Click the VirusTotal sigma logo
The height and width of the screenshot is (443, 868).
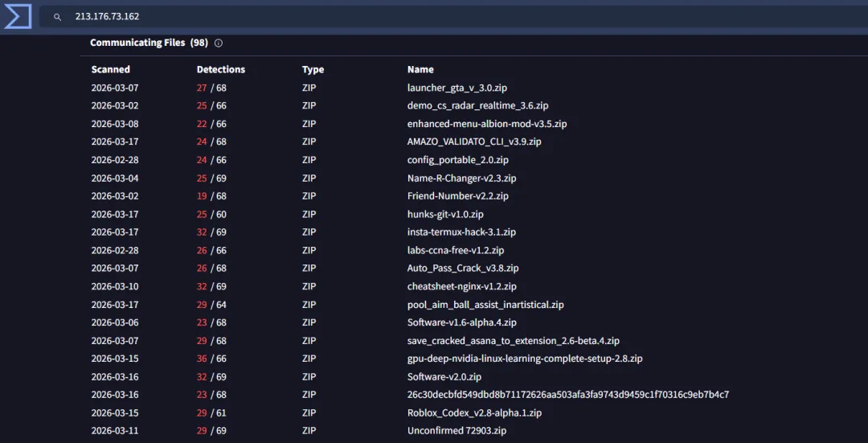click(x=17, y=17)
